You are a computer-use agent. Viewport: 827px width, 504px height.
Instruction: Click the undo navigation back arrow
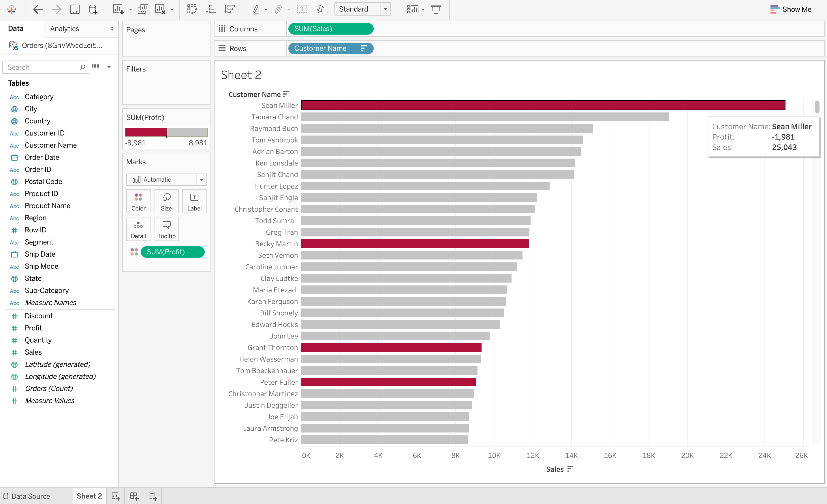[x=37, y=9]
